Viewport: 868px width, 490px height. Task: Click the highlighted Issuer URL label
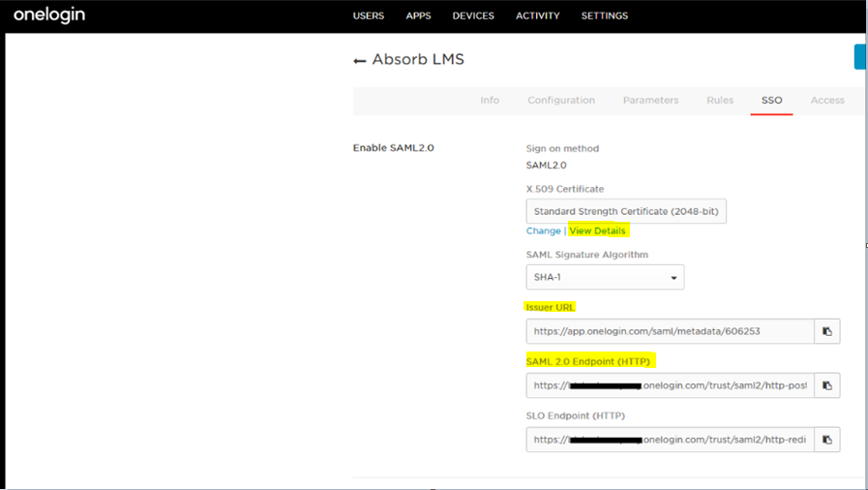(550, 307)
